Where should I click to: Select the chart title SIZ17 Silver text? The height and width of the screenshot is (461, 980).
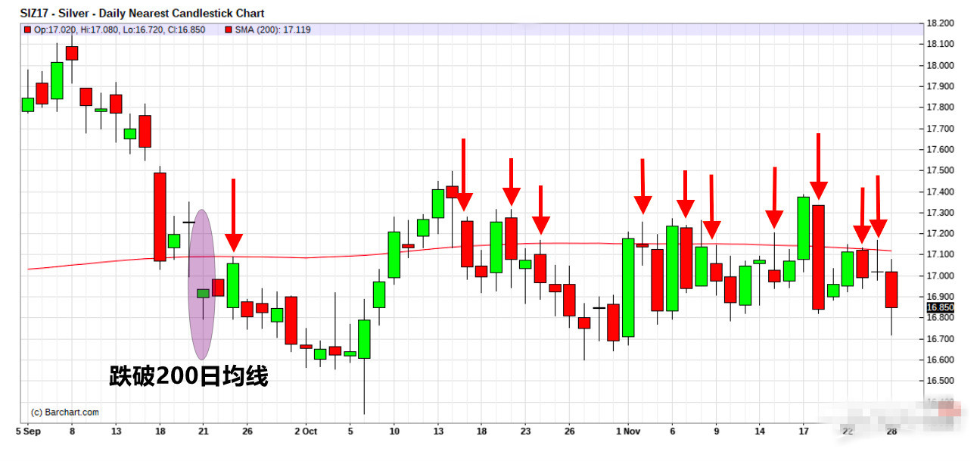142,14
